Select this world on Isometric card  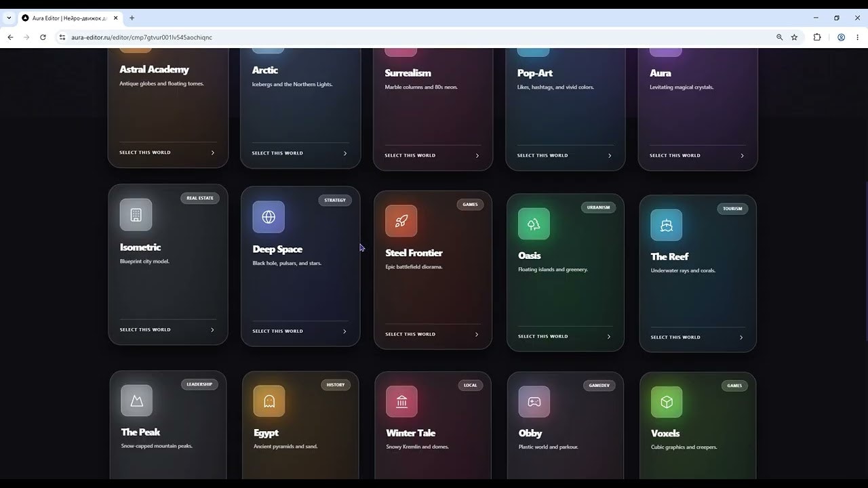pyautogui.click(x=145, y=329)
